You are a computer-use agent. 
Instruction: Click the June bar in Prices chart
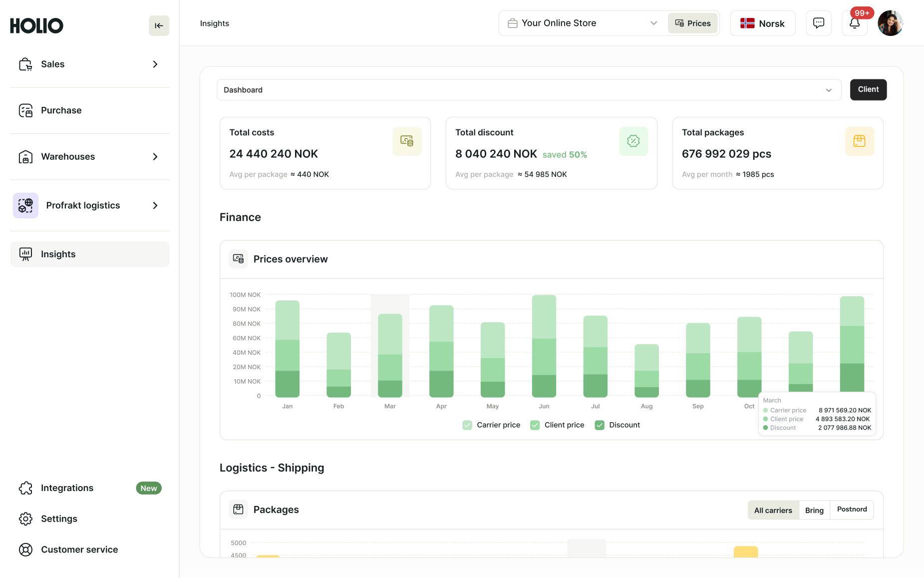[544, 346]
